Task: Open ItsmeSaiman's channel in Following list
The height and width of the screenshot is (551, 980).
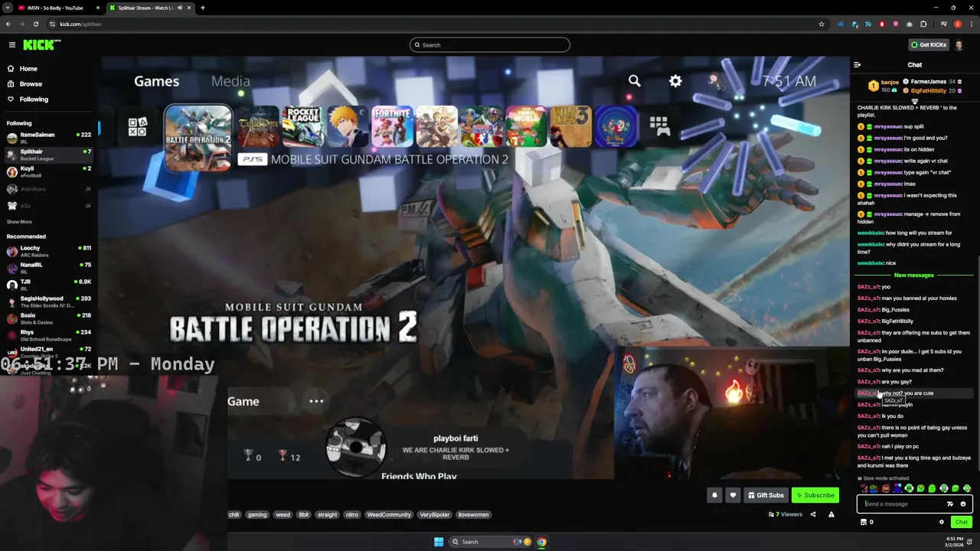Action: [49, 138]
